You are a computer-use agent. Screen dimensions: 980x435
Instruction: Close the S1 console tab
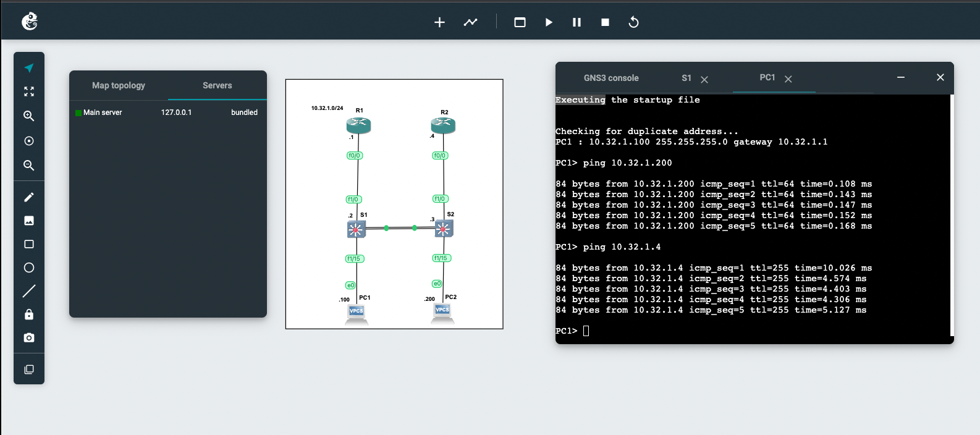click(x=704, y=79)
